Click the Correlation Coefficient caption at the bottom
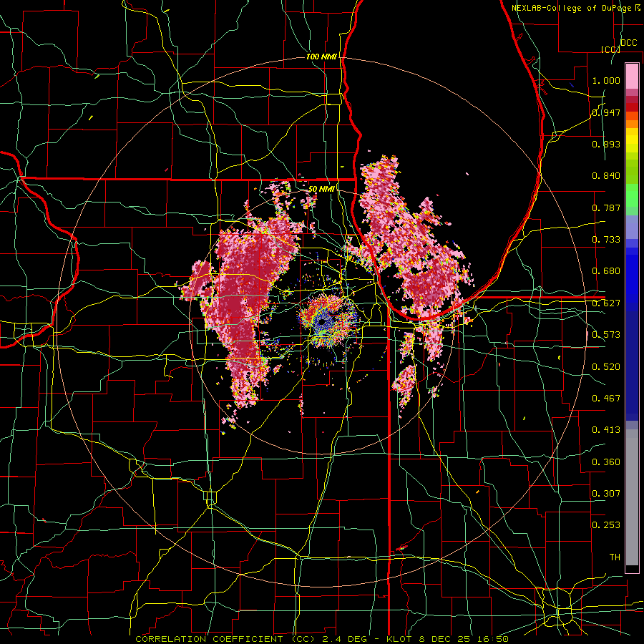This screenshot has width=644, height=644. 322,639
